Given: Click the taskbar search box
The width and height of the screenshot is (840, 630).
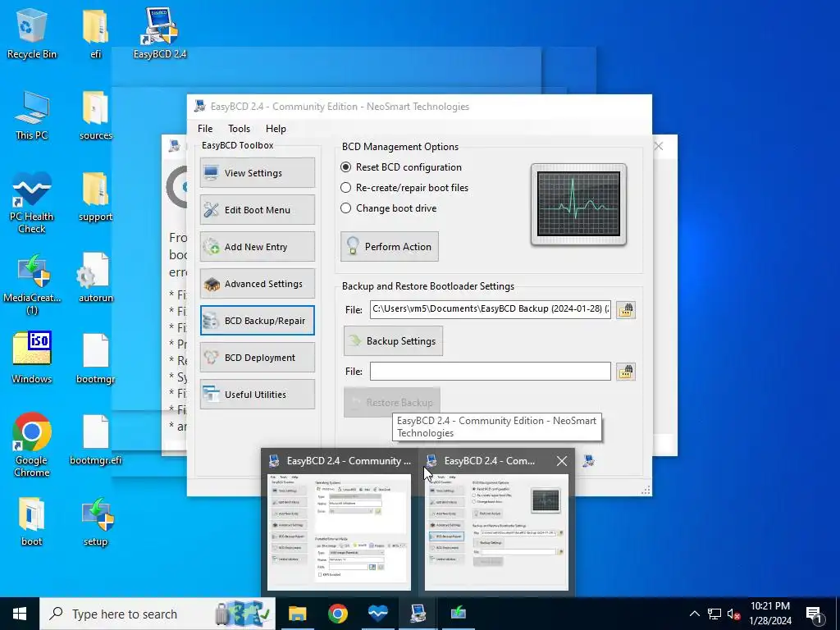Looking at the screenshot, I should coord(157,614).
